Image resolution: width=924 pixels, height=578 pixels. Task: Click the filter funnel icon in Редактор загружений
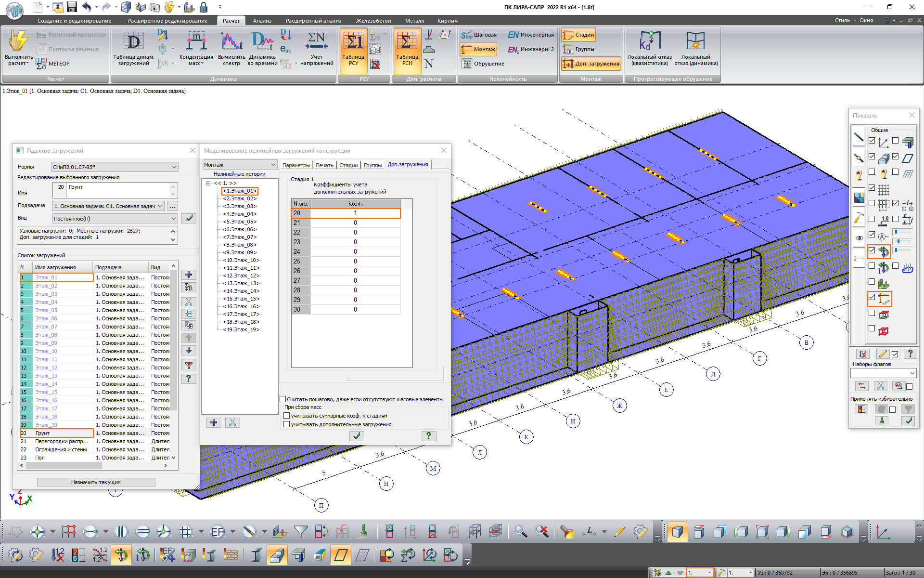189,365
